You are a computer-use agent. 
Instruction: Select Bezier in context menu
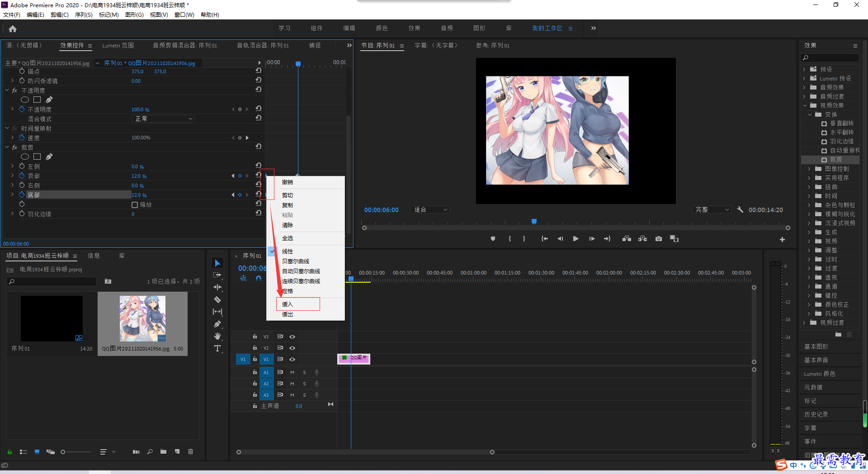pyautogui.click(x=296, y=261)
